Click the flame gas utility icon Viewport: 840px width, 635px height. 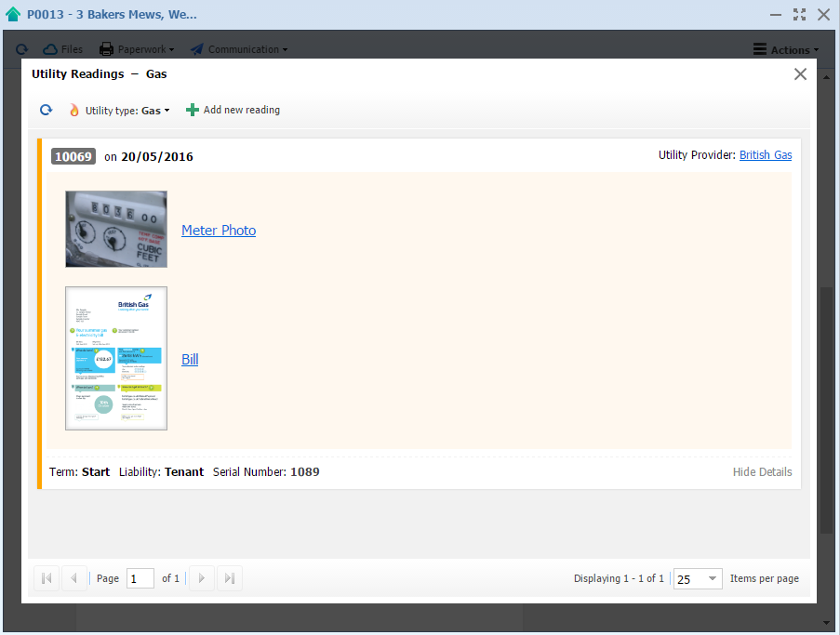74,110
